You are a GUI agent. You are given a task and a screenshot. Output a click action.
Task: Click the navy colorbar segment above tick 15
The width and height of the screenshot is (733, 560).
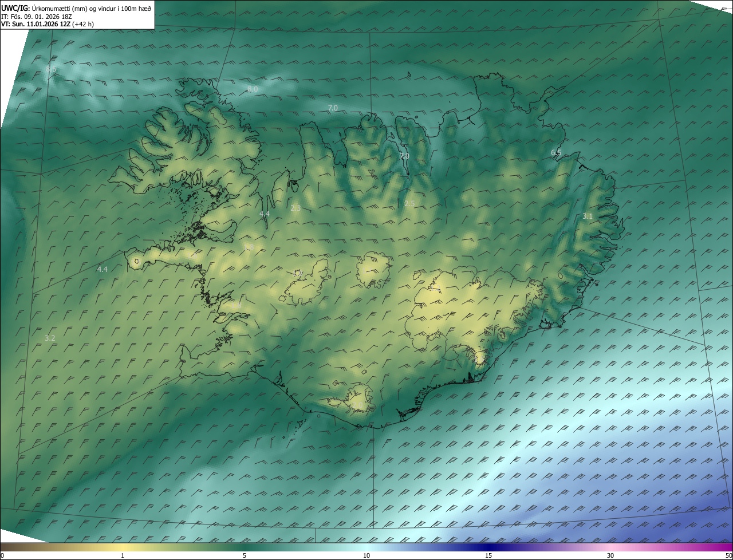pyautogui.click(x=488, y=547)
